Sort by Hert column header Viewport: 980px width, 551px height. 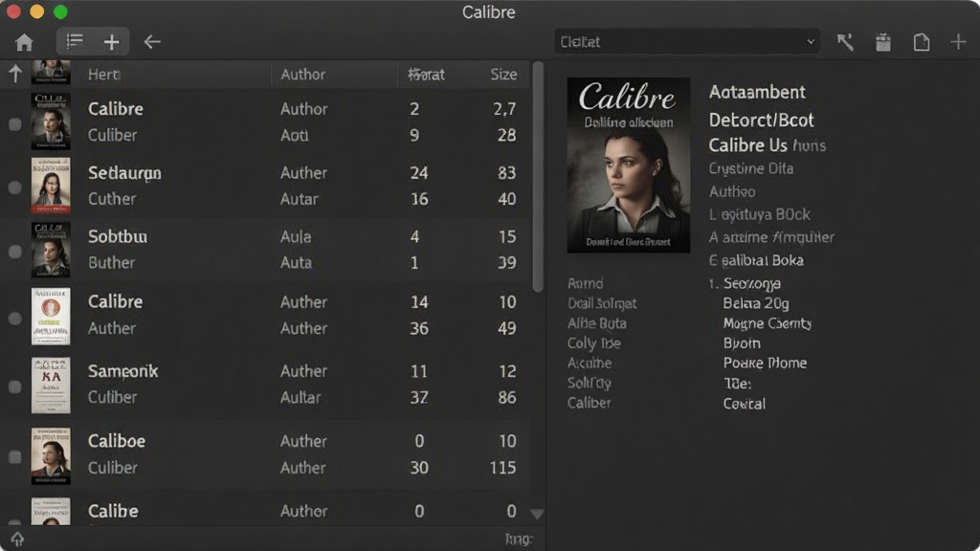[x=103, y=75]
